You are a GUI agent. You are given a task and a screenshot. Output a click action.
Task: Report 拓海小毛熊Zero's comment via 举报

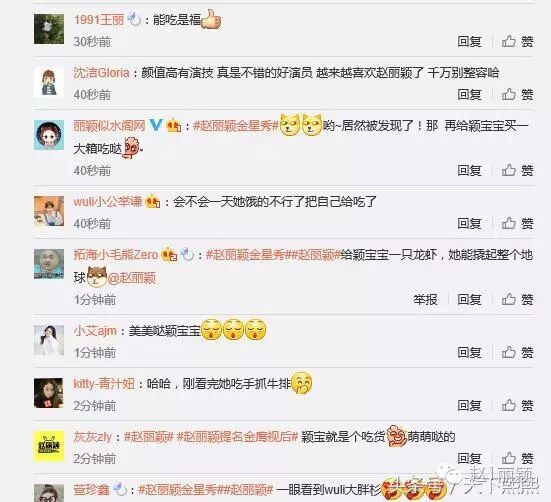tap(425, 299)
